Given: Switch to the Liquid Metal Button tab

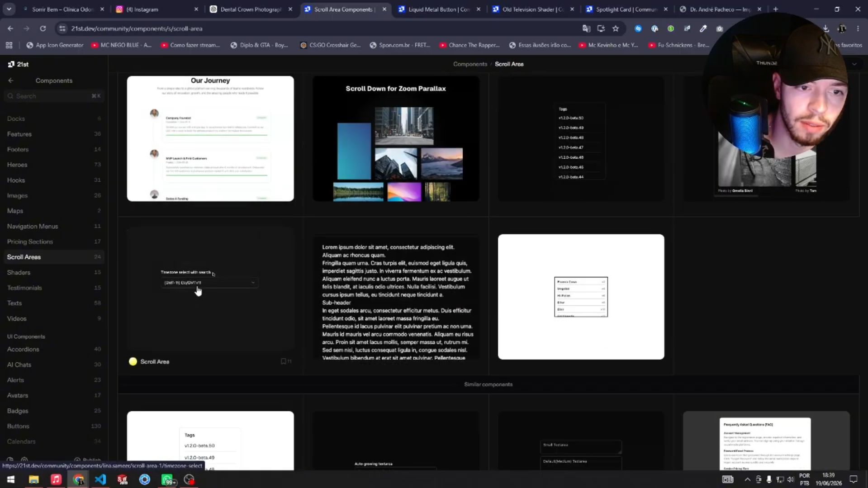Looking at the screenshot, I should (439, 9).
